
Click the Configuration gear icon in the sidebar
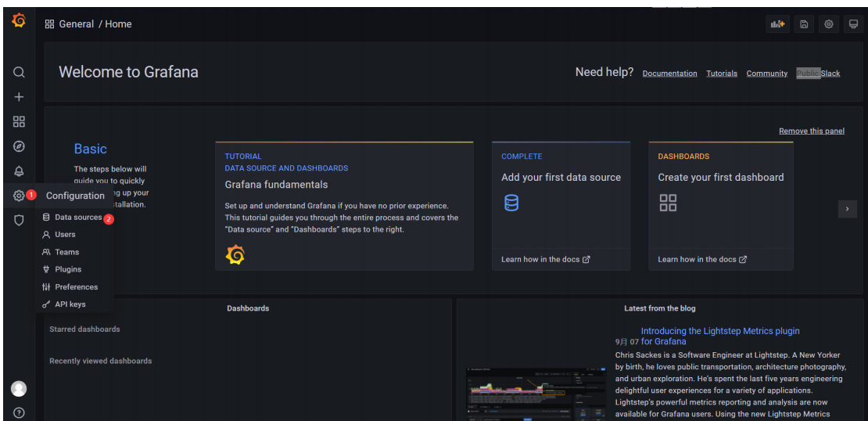tap(19, 196)
